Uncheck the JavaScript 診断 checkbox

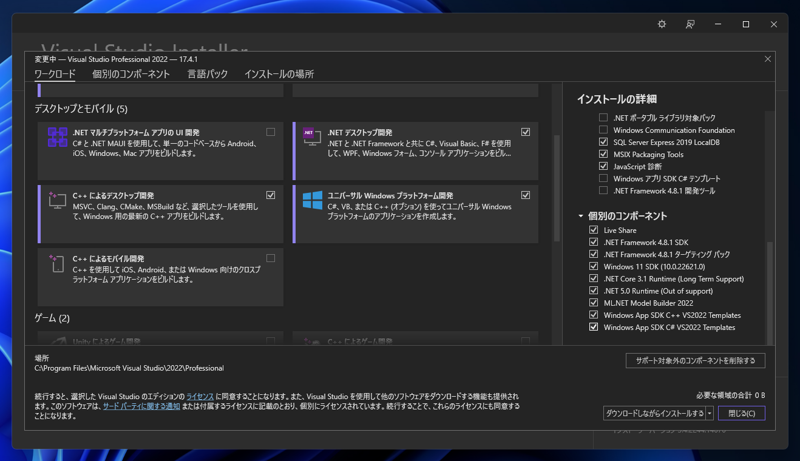pyautogui.click(x=604, y=166)
